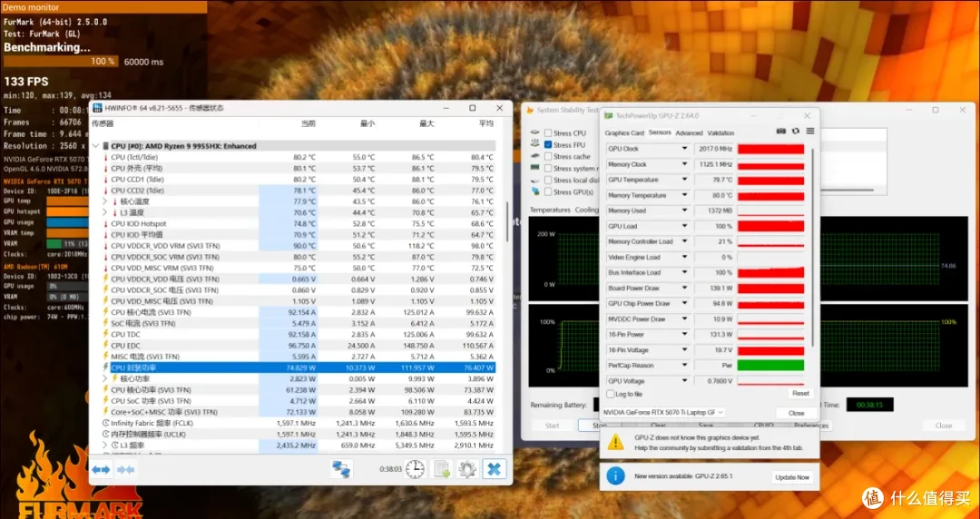Screen dimensions: 980x519
Task: Click GPU-Z Close button
Action: (797, 414)
